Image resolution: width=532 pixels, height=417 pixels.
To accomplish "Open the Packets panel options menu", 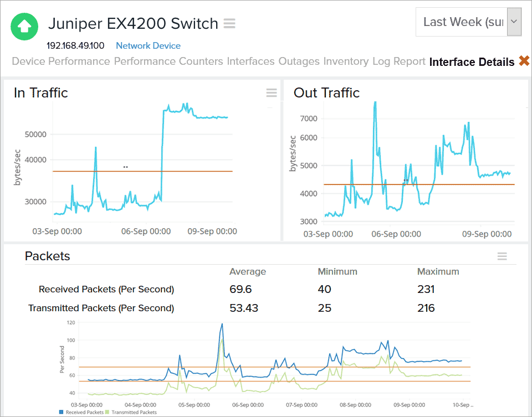I will click(x=502, y=256).
